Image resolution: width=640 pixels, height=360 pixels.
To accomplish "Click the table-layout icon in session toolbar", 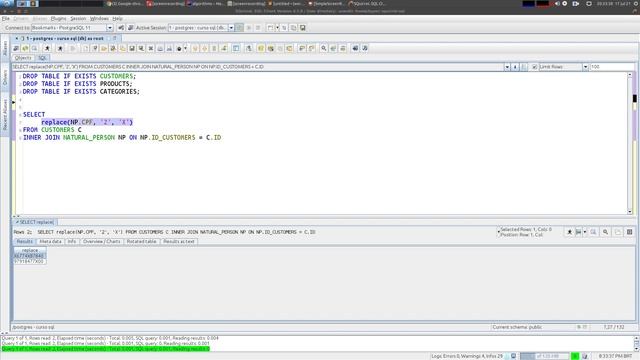I will [236, 48].
